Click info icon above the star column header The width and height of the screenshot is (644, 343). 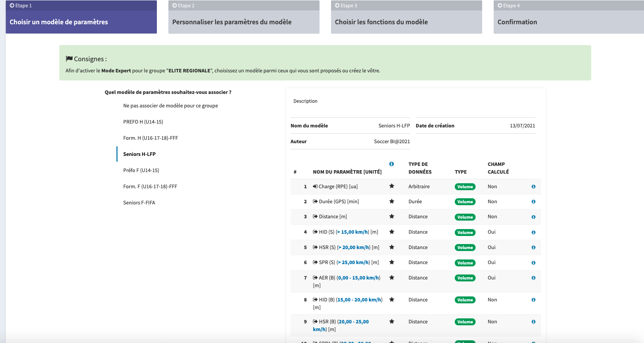[x=392, y=164]
